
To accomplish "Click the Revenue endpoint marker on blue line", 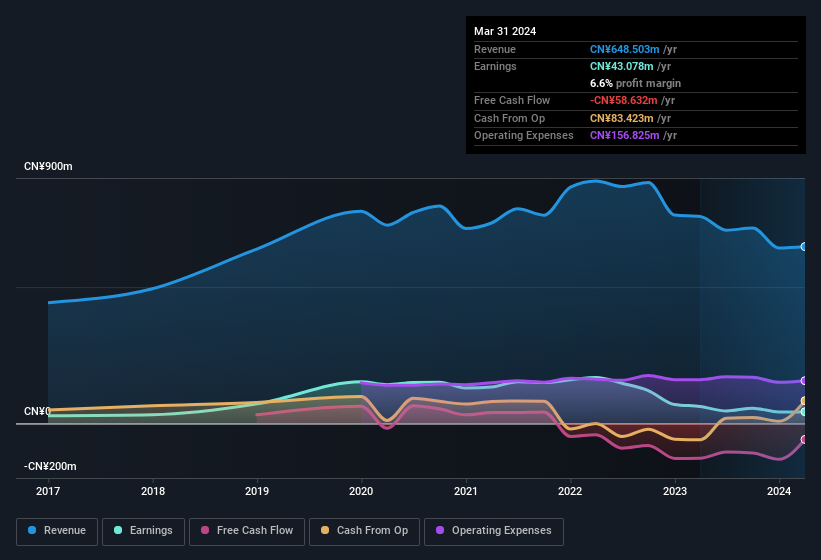I will pos(804,247).
